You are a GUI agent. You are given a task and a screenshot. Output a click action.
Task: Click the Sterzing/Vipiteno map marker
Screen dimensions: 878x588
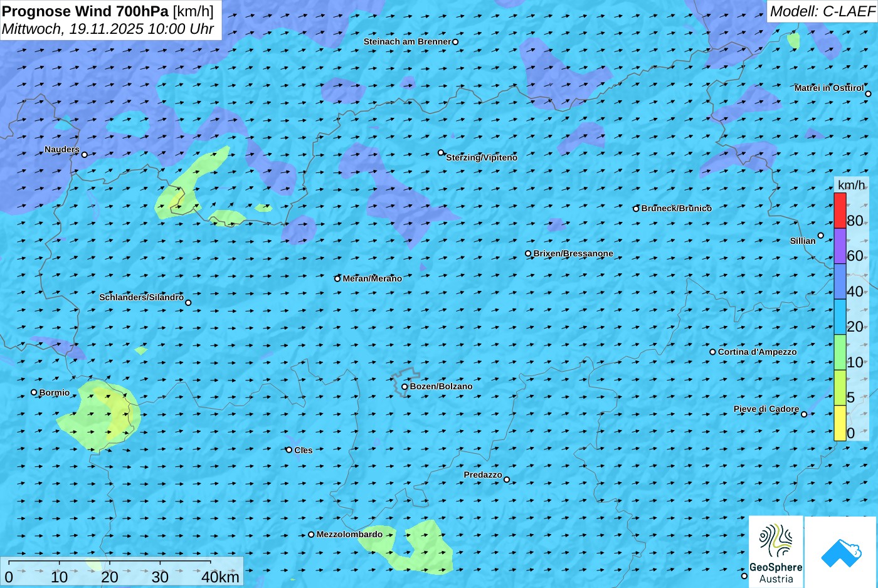tap(441, 152)
